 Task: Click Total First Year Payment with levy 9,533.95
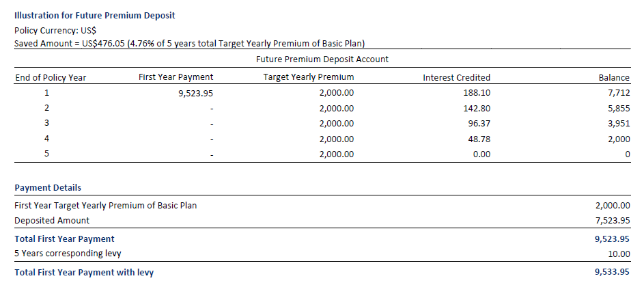pyautogui.click(x=612, y=272)
